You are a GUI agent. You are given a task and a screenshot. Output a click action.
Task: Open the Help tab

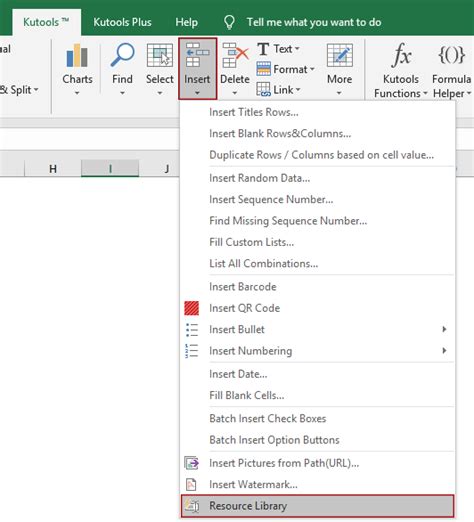187,22
